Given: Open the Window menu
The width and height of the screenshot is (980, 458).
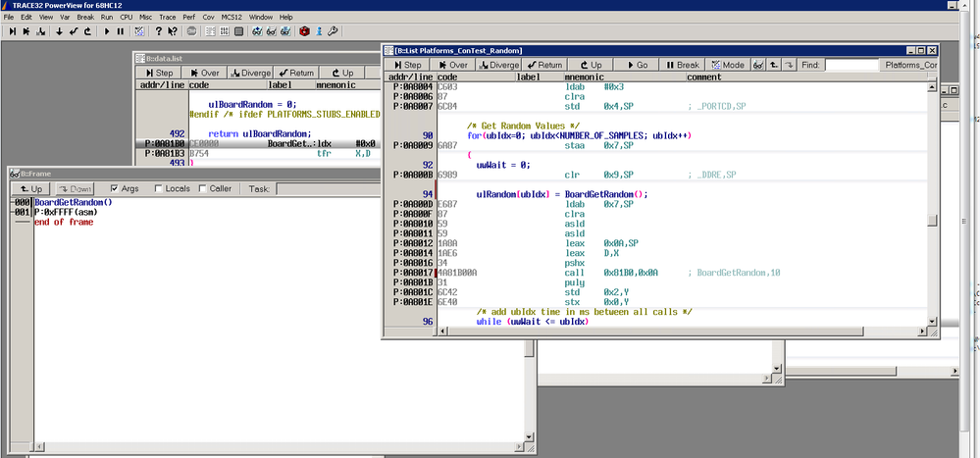Looking at the screenshot, I should point(261,17).
